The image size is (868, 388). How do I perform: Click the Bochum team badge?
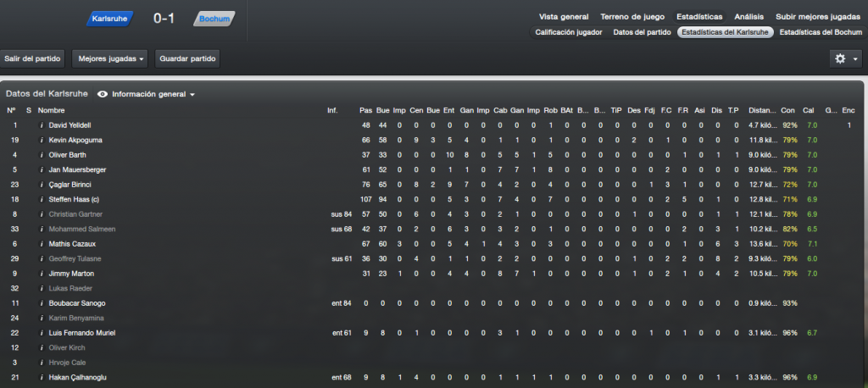click(214, 19)
